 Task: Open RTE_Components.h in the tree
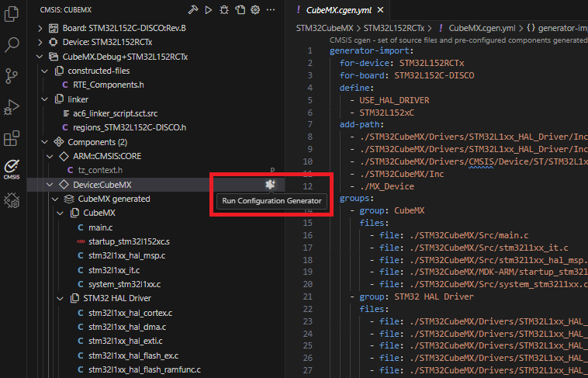tap(109, 85)
